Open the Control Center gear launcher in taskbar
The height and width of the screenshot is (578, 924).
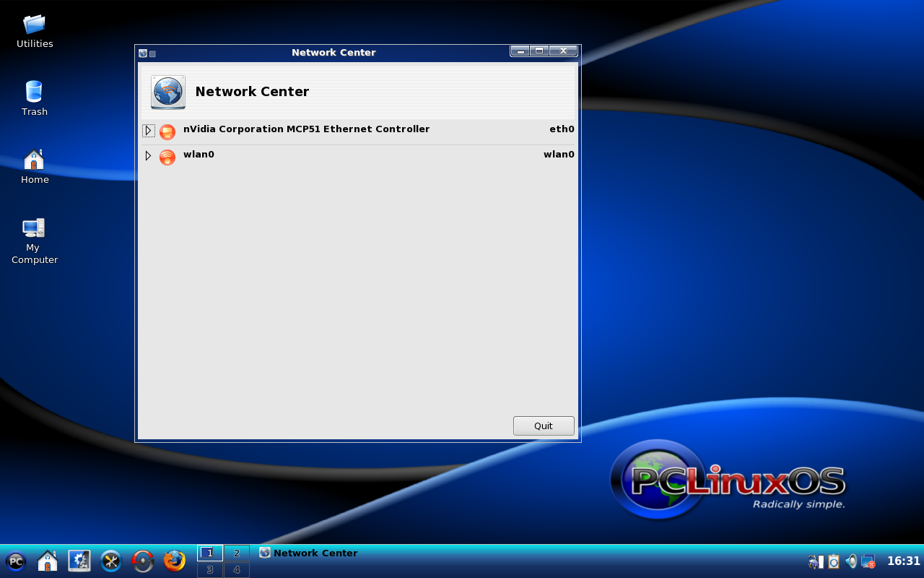point(79,561)
